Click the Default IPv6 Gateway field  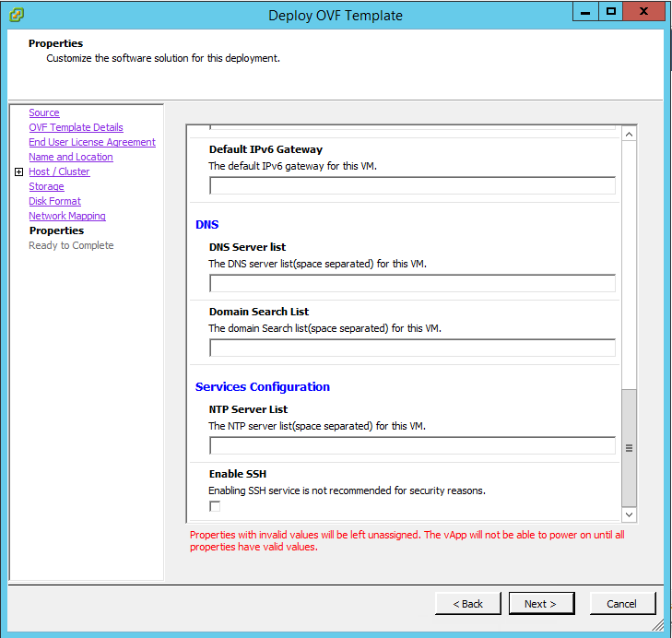[412, 185]
